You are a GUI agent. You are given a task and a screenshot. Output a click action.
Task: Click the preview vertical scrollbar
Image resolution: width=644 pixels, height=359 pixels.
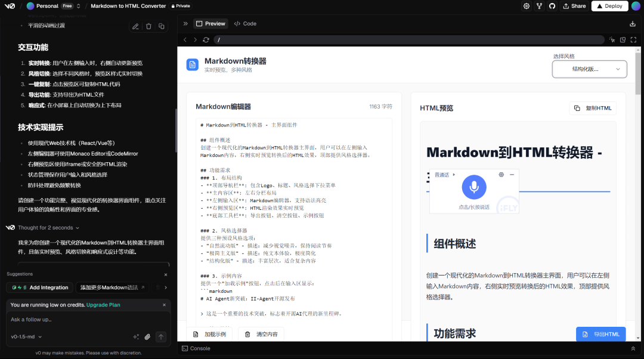(638, 74)
